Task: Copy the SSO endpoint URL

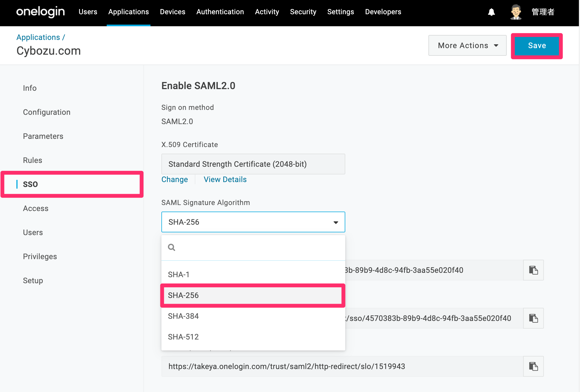Action: click(533, 318)
